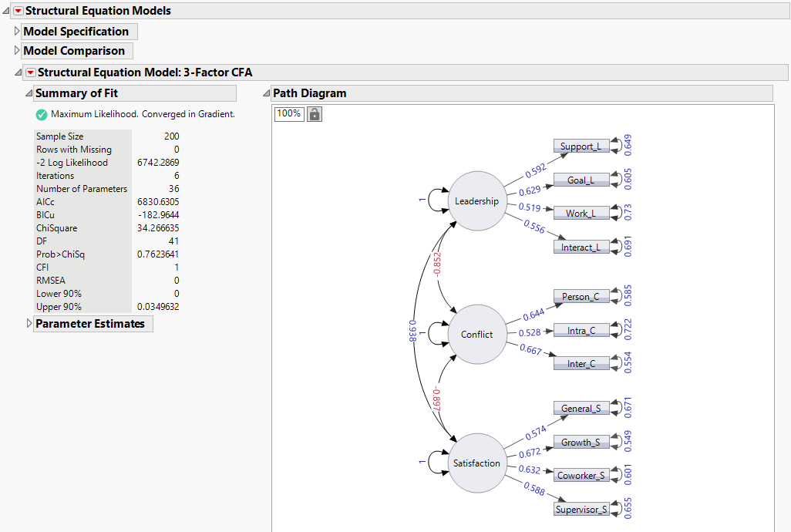791x532 pixels.
Task: Toggle the path diagram layout lock
Action: click(x=314, y=113)
